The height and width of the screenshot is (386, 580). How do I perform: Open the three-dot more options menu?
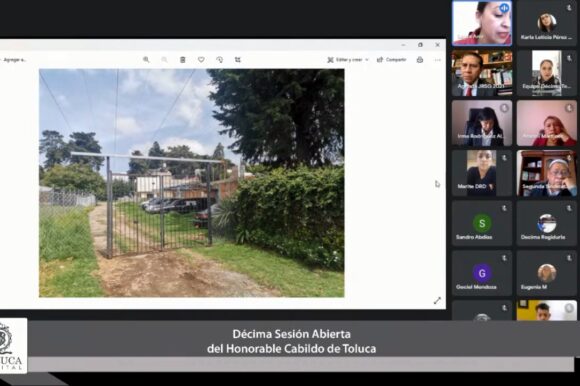tap(438, 60)
